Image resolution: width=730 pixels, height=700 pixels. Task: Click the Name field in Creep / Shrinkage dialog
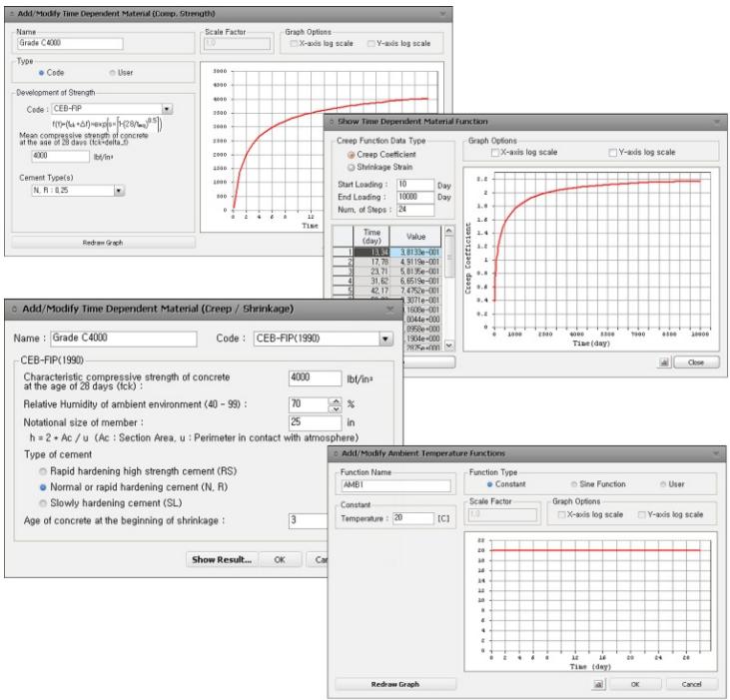point(124,339)
